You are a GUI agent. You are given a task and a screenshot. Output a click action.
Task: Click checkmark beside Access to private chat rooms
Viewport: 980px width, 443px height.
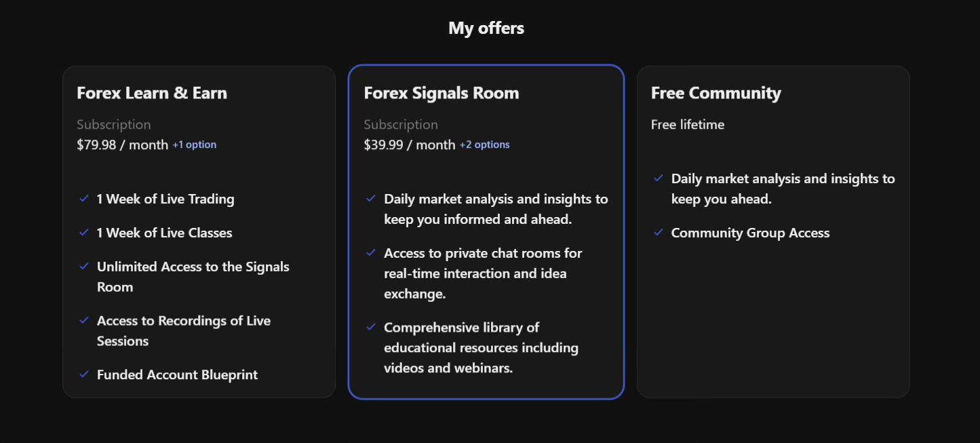371,253
